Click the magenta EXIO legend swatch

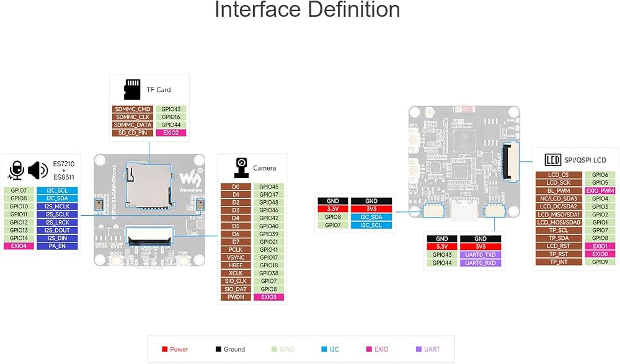click(x=369, y=349)
